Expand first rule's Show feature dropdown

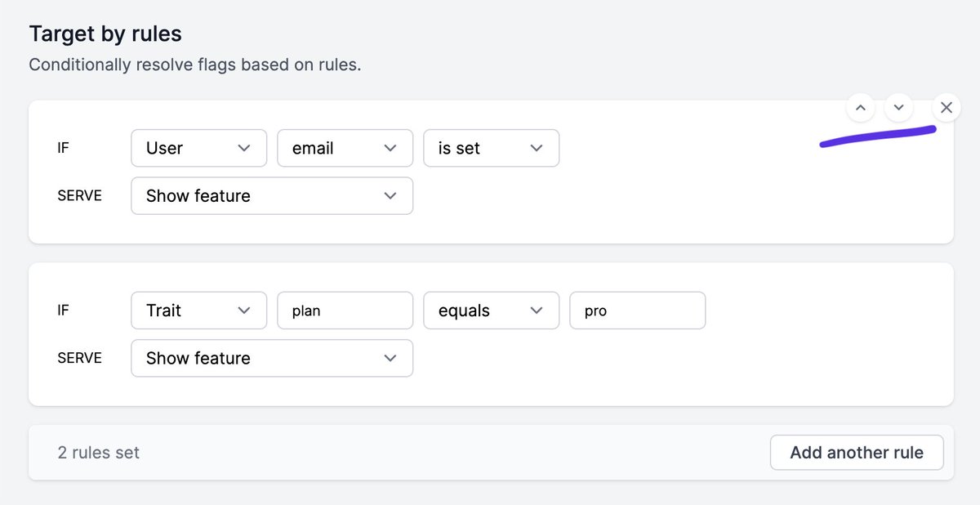(271, 196)
